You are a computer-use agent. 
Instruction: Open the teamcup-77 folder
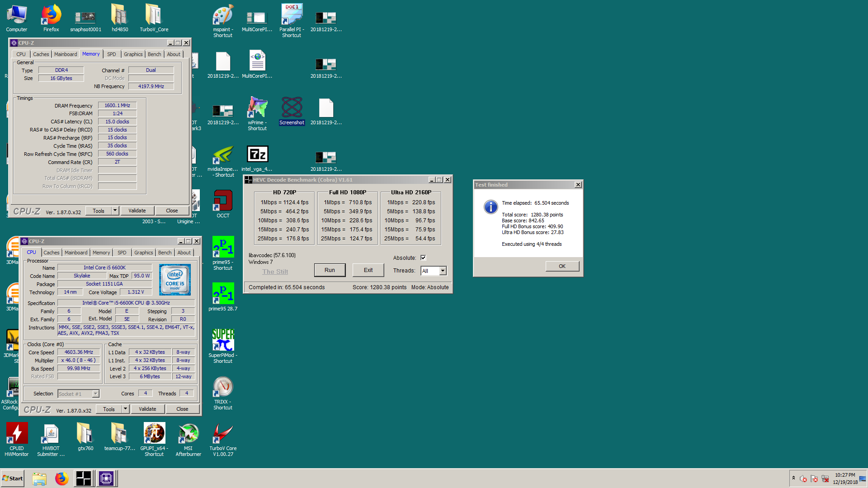[x=120, y=436]
